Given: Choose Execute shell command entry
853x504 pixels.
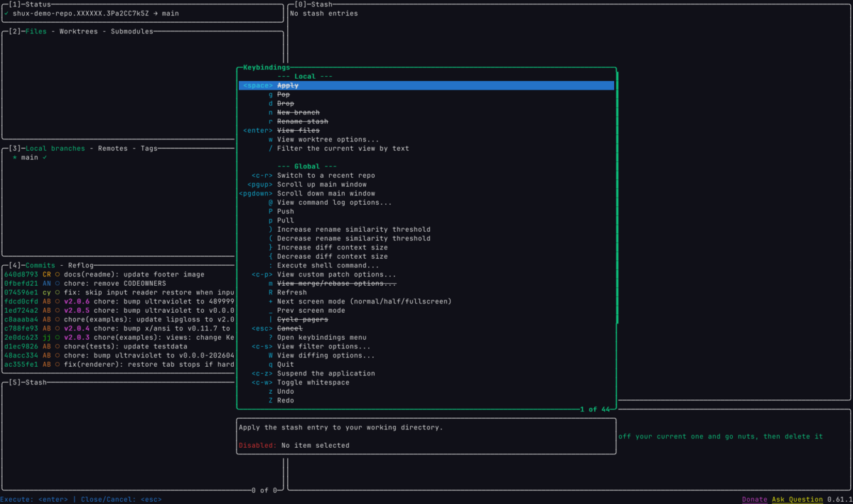Looking at the screenshot, I should 426,266.
